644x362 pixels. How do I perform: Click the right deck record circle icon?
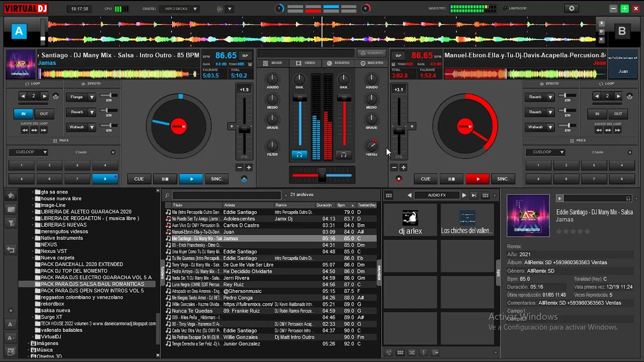point(398,179)
